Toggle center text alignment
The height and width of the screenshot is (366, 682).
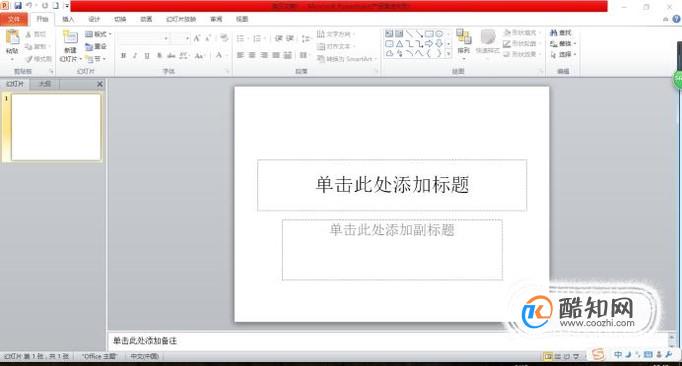pos(252,55)
